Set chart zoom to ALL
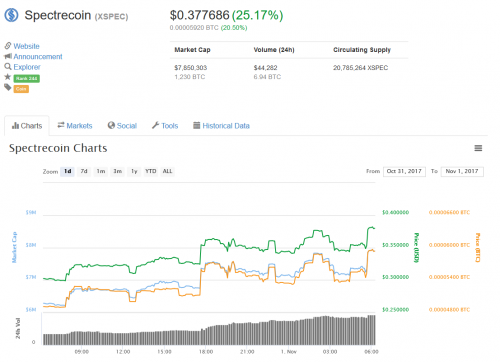Image resolution: width=500 pixels, height=362 pixels. [167, 171]
